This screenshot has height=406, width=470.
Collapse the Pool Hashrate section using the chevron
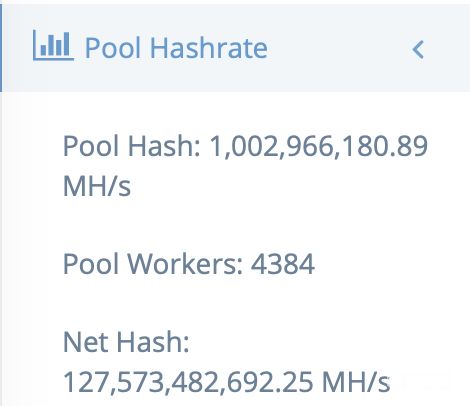coord(418,50)
